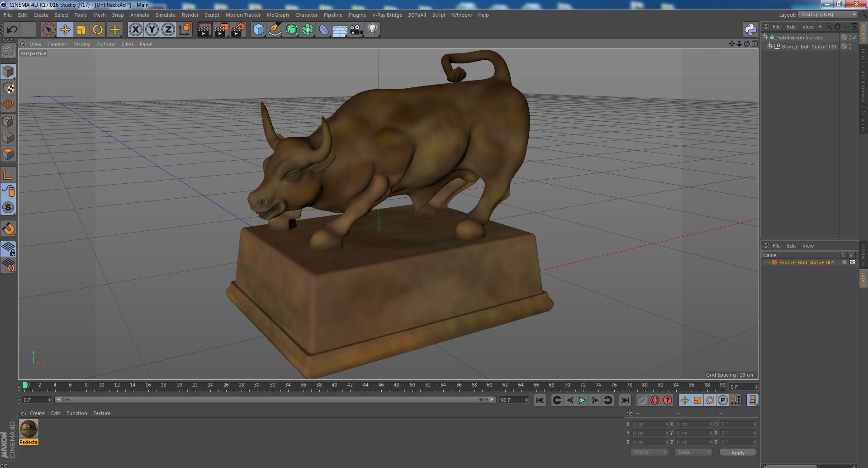Play animation forward
This screenshot has height=468, width=868.
pos(582,400)
